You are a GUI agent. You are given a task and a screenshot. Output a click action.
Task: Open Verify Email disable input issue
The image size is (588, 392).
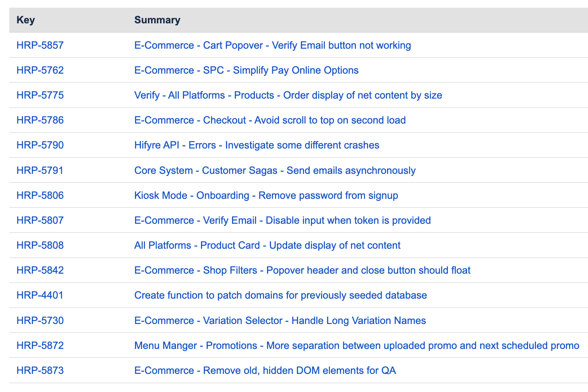(x=282, y=220)
